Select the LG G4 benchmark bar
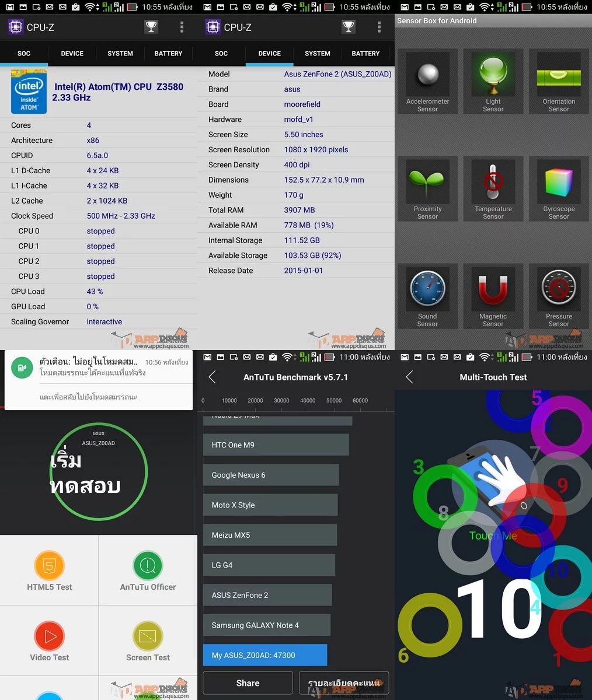 (269, 565)
